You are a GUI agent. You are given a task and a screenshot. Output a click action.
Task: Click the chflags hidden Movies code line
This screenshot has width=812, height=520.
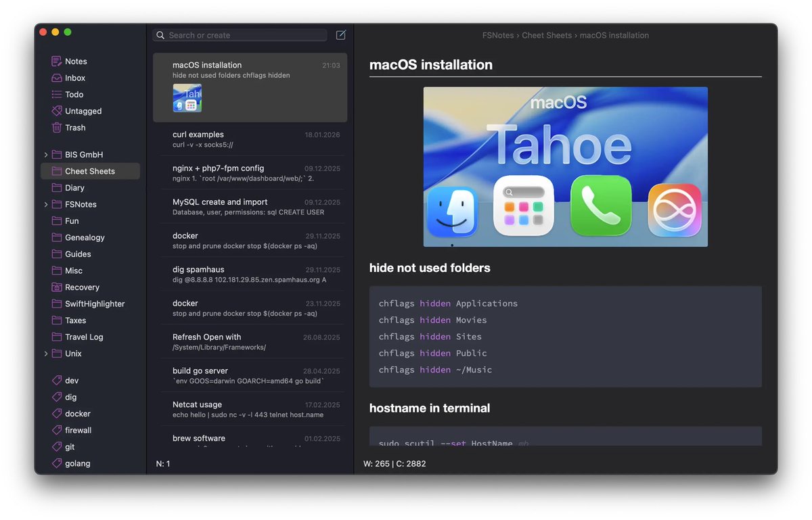tap(433, 320)
